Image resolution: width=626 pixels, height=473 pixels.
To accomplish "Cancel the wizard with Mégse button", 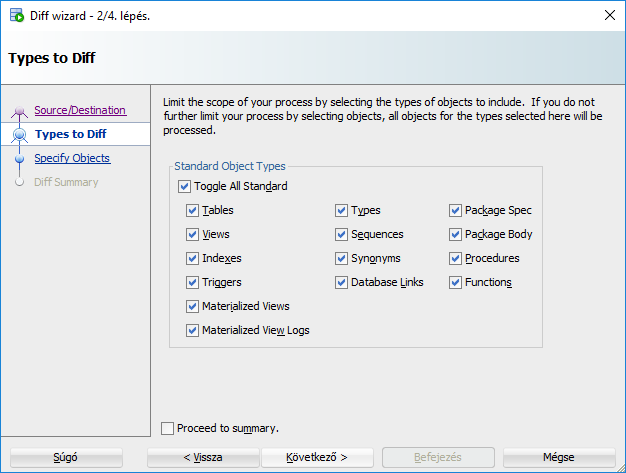I will pos(559,457).
